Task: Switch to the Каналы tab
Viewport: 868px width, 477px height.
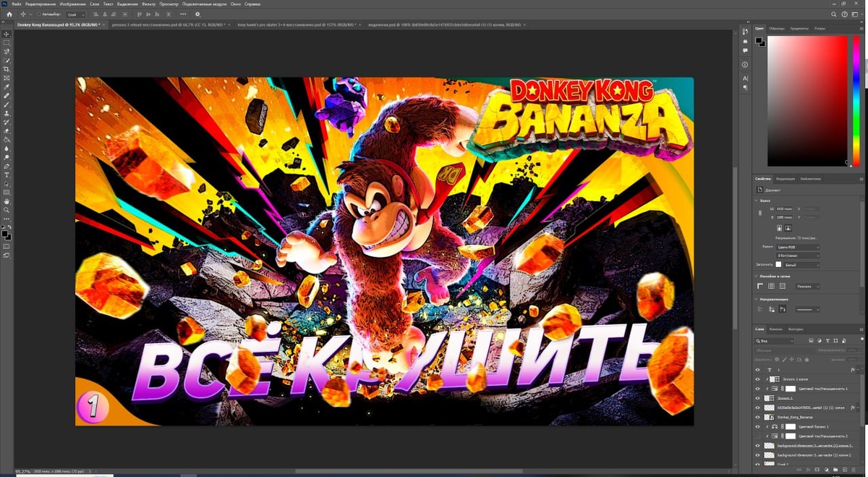Action: [776, 329]
